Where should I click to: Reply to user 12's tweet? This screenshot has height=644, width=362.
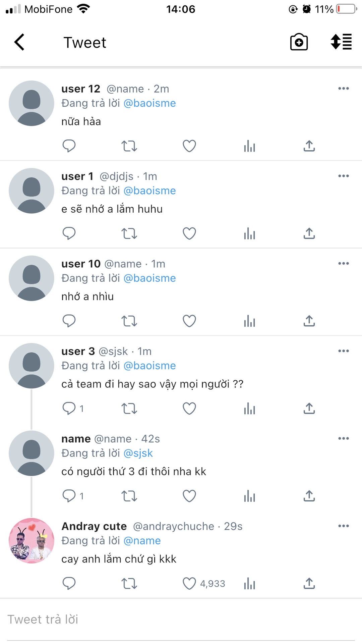coord(69,146)
